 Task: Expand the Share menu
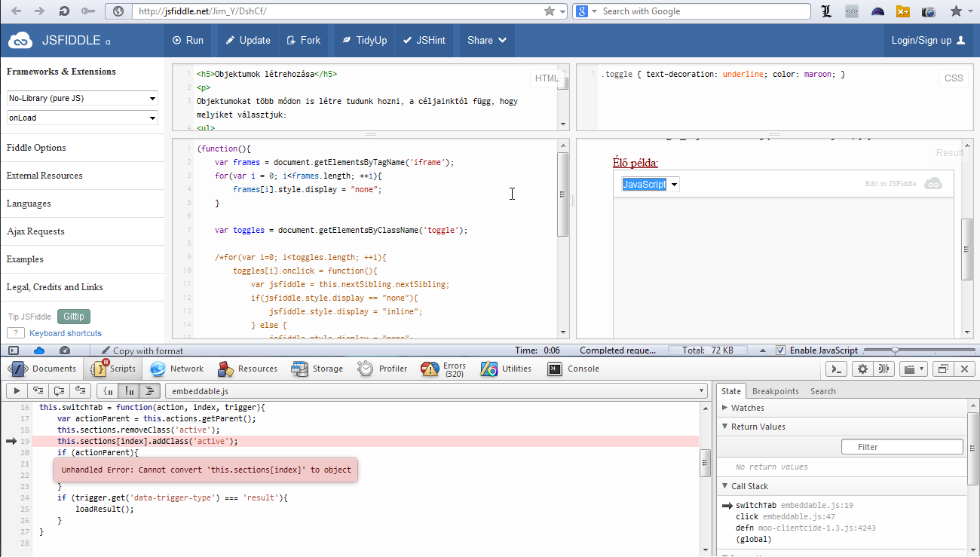point(487,41)
